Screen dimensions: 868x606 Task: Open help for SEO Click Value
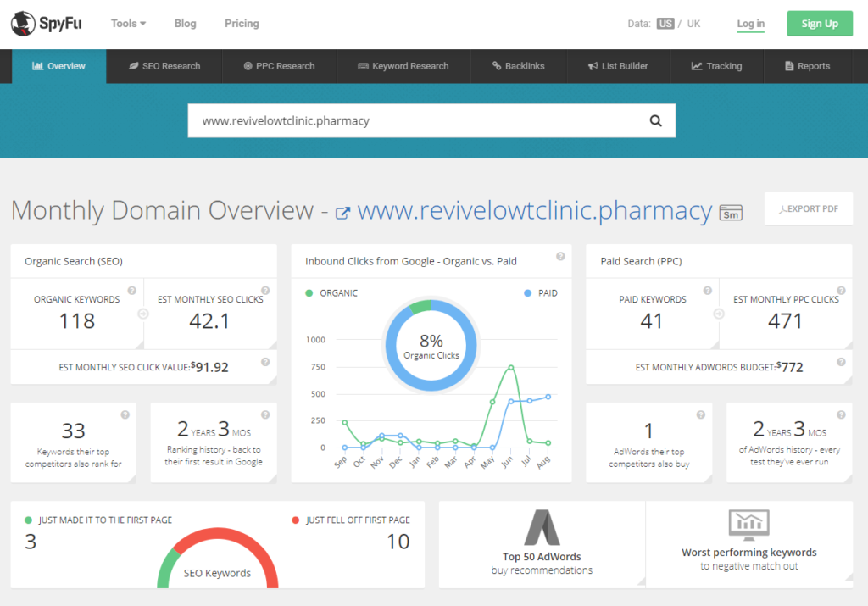(x=265, y=362)
